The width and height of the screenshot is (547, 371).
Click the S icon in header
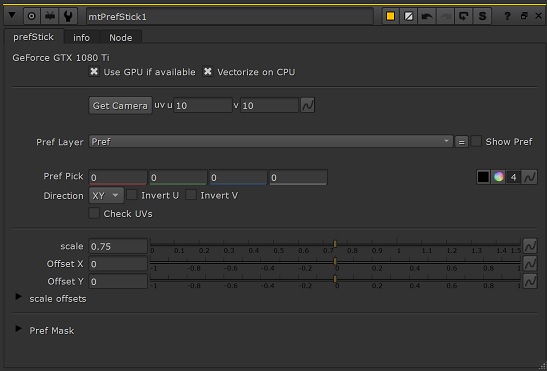pyautogui.click(x=482, y=16)
